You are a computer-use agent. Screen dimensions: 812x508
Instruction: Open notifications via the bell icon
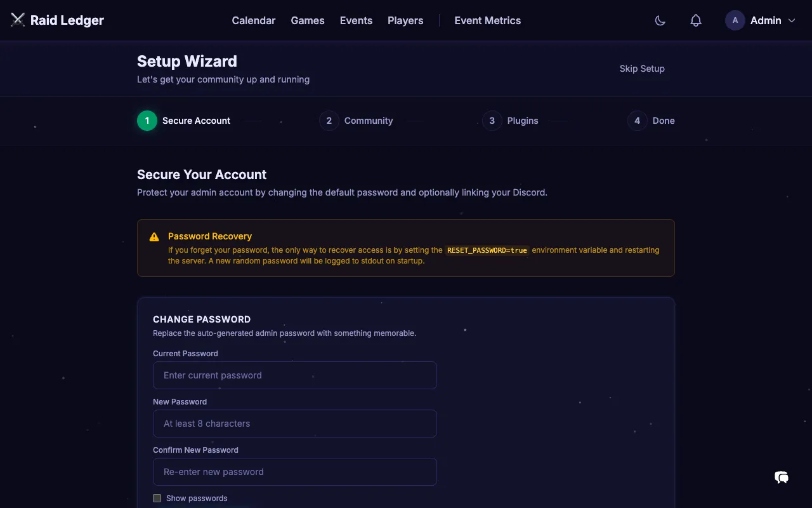(695, 20)
